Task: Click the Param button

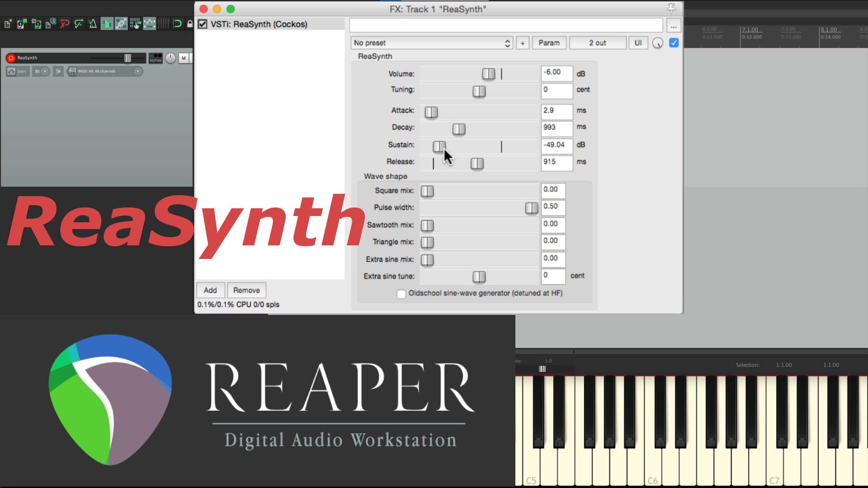Action: coord(549,43)
